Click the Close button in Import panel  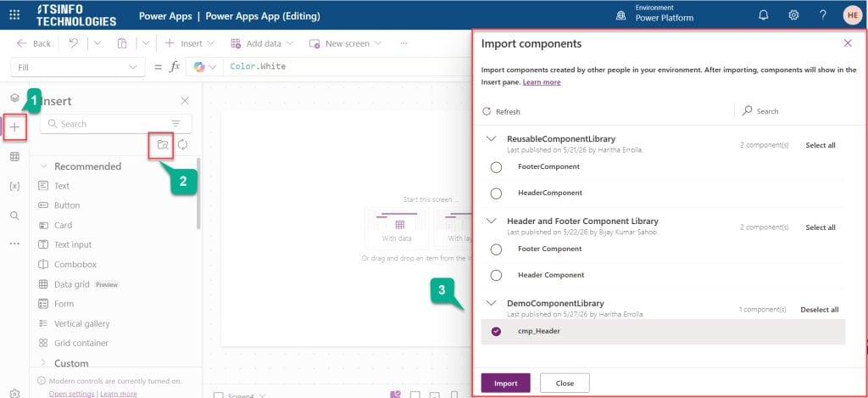pyautogui.click(x=565, y=383)
